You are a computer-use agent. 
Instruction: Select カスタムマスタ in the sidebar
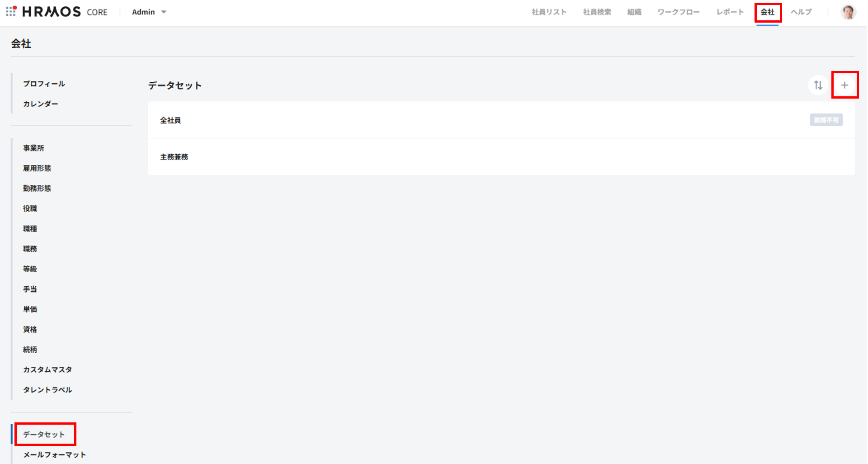[47, 369]
